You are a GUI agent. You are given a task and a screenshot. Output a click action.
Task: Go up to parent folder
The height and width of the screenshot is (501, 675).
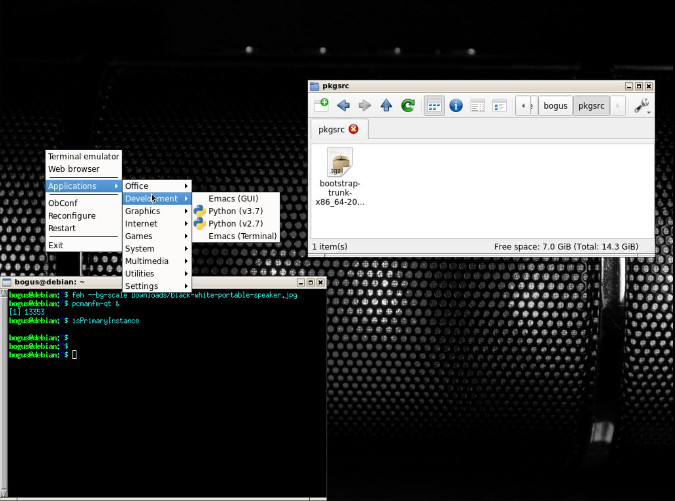click(386, 105)
